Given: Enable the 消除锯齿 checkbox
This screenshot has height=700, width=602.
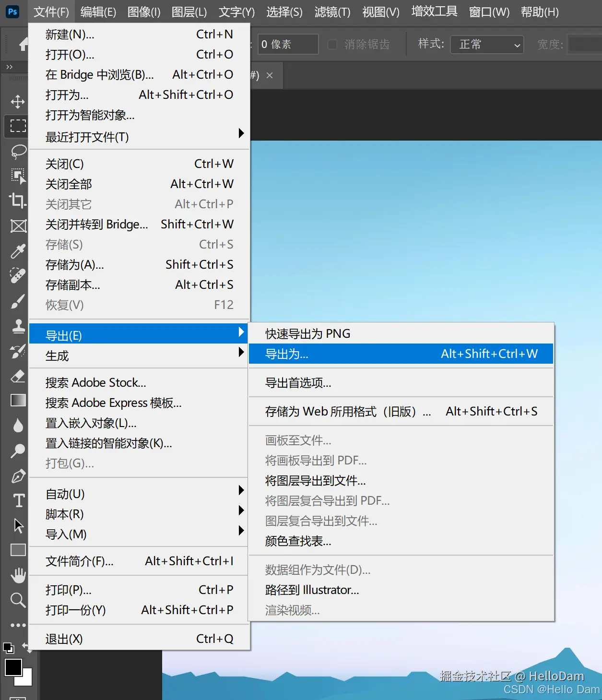Looking at the screenshot, I should click(x=332, y=44).
